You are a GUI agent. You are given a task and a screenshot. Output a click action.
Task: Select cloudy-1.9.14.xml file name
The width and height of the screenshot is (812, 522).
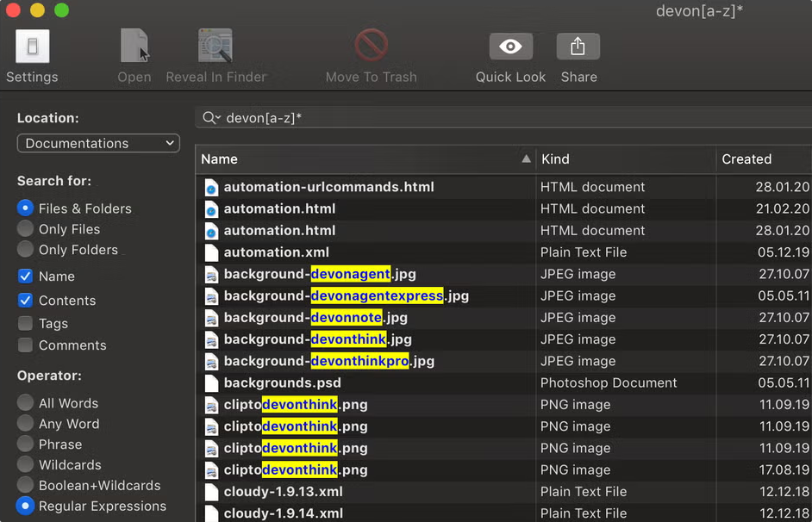(284, 513)
